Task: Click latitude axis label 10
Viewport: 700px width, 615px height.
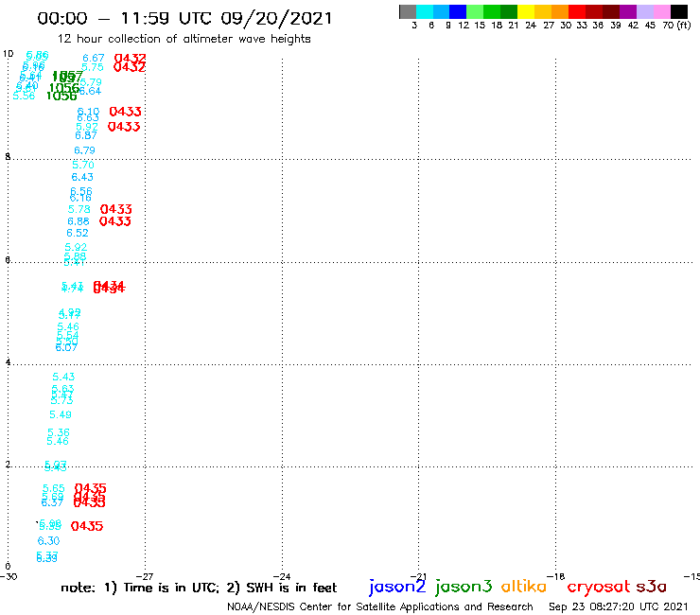Action: (x=8, y=54)
